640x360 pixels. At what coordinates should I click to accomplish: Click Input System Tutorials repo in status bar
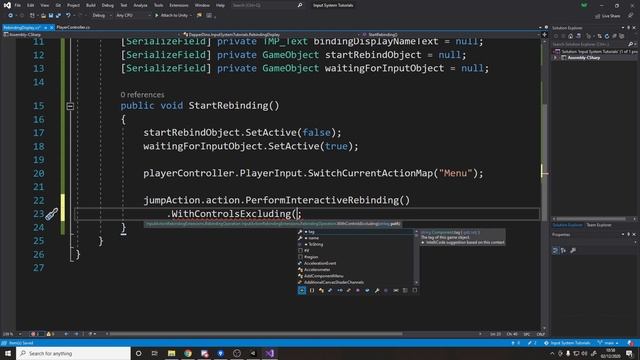[x=567, y=343]
